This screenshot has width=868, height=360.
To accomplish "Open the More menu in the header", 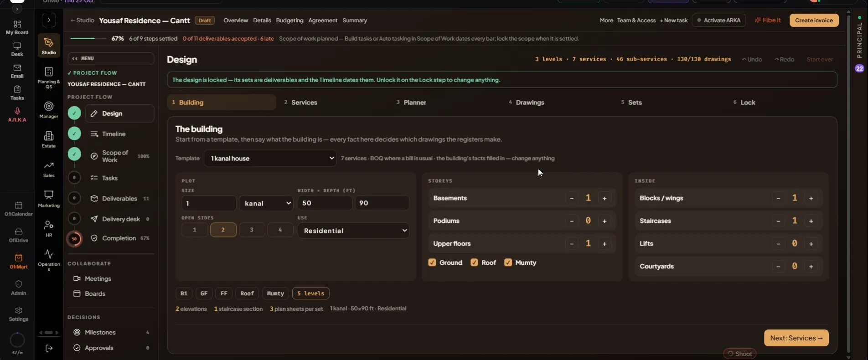I will [x=606, y=21].
